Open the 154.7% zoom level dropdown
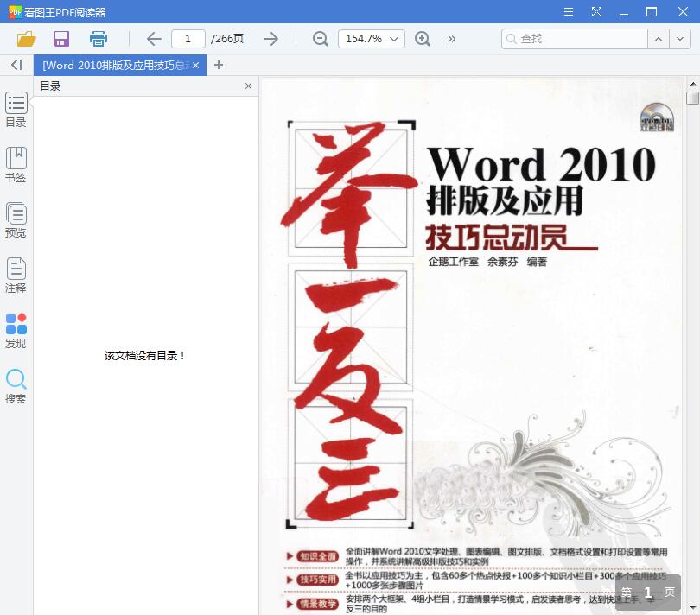 click(372, 39)
